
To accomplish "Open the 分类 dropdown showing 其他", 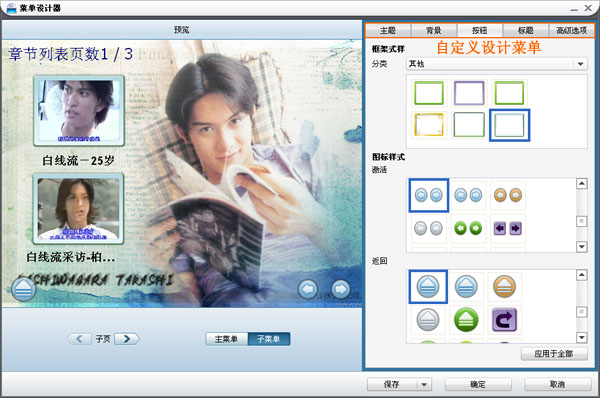I will coord(497,64).
